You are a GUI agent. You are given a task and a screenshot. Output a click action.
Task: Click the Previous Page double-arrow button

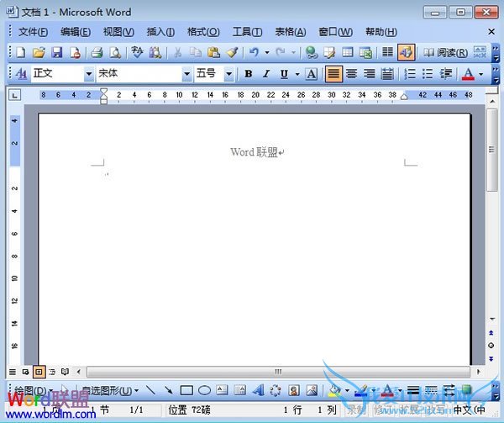point(491,333)
